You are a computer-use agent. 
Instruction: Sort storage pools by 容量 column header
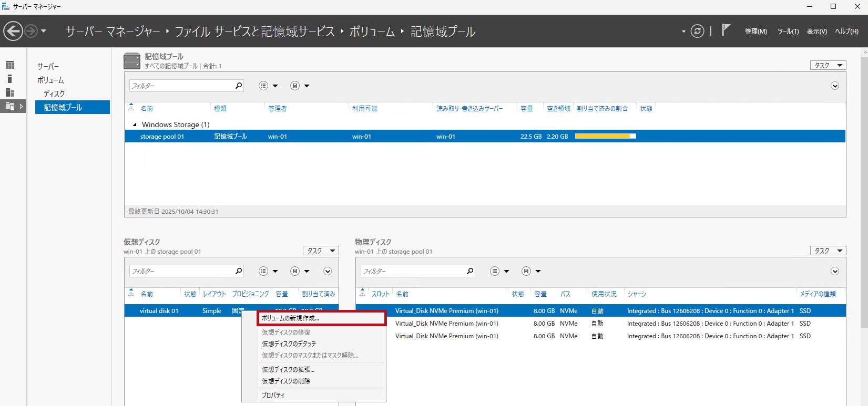click(x=526, y=109)
